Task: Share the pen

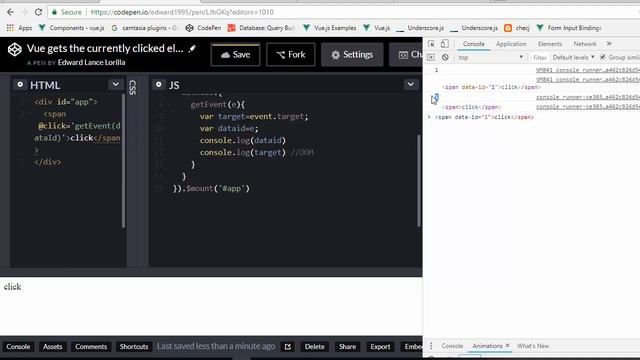Action: click(x=347, y=347)
